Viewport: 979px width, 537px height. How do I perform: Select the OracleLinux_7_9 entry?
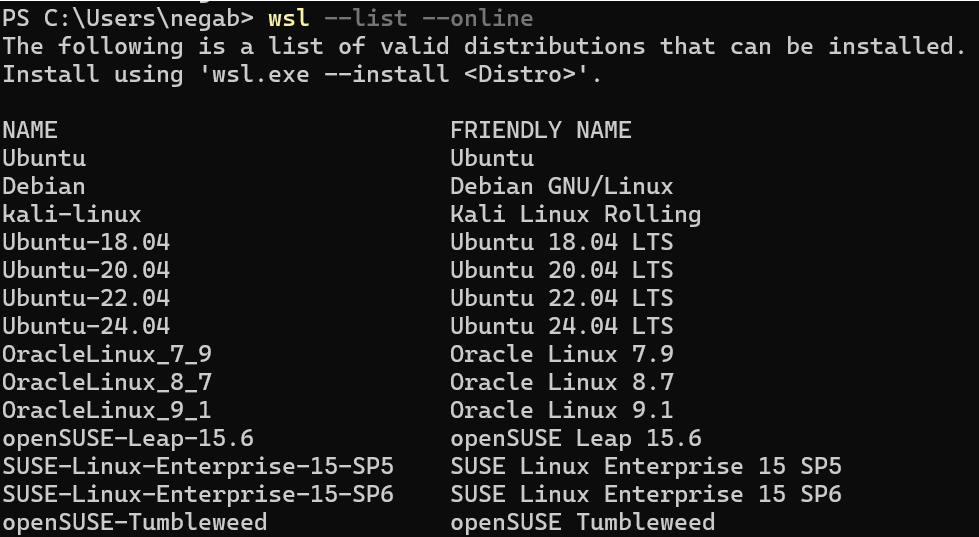pos(107,354)
